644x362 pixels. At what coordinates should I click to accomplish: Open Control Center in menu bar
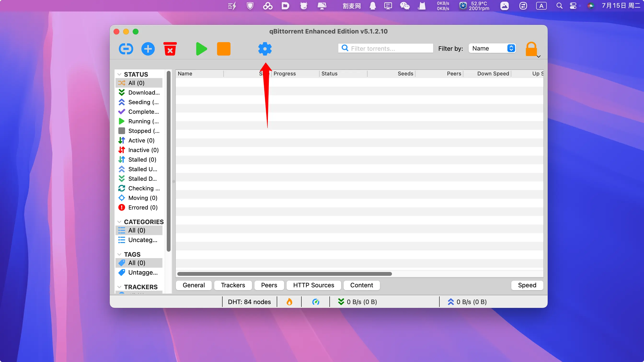tap(573, 6)
